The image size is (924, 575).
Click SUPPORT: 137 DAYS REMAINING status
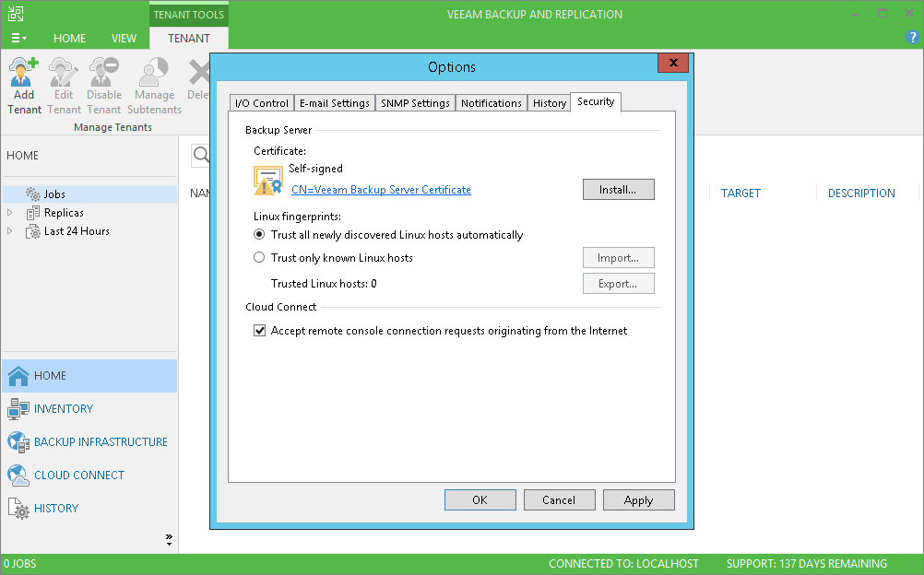click(x=806, y=564)
